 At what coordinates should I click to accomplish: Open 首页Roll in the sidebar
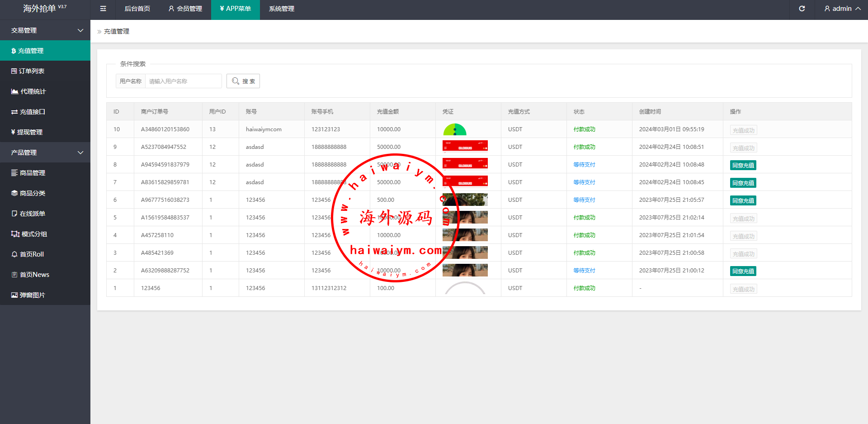click(32, 254)
